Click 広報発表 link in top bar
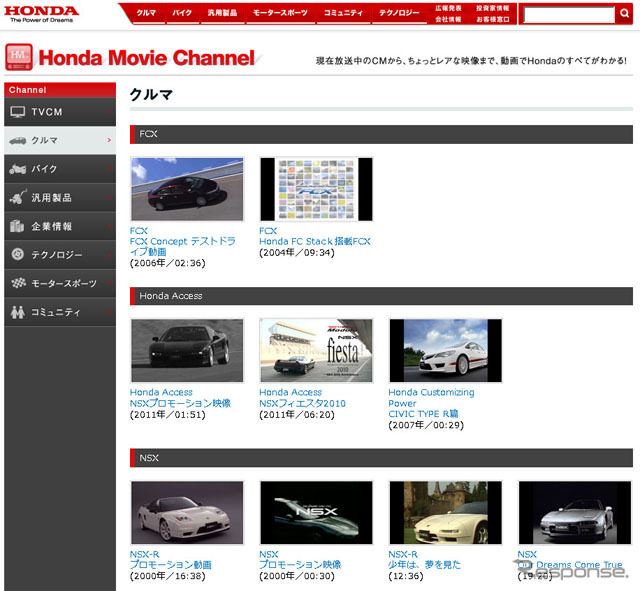The height and width of the screenshot is (591, 640). (x=449, y=8)
